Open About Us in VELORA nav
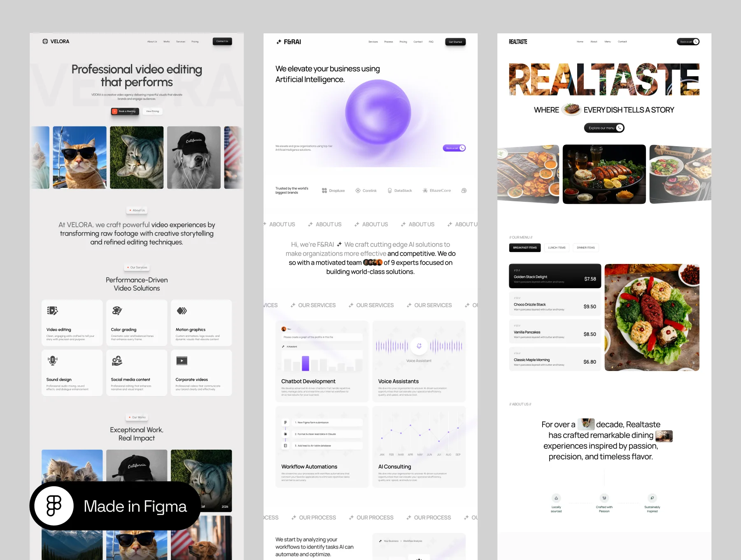Image resolution: width=741 pixels, height=560 pixels. 152,42
